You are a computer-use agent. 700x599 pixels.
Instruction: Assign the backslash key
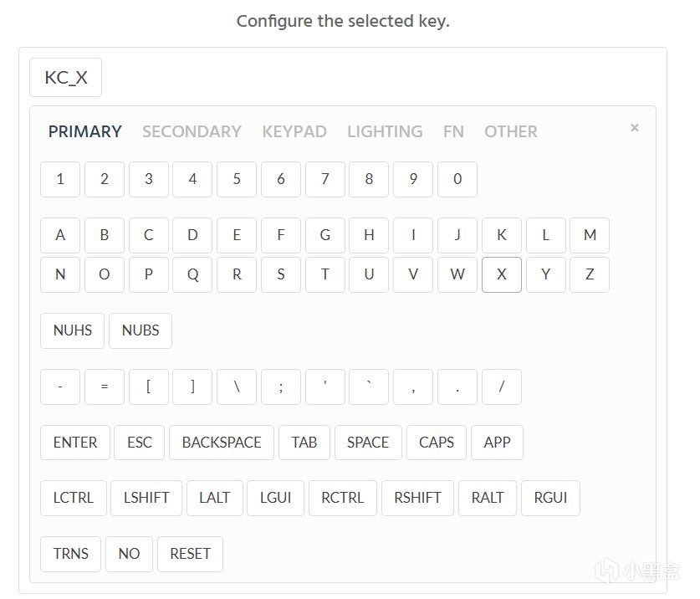(237, 387)
